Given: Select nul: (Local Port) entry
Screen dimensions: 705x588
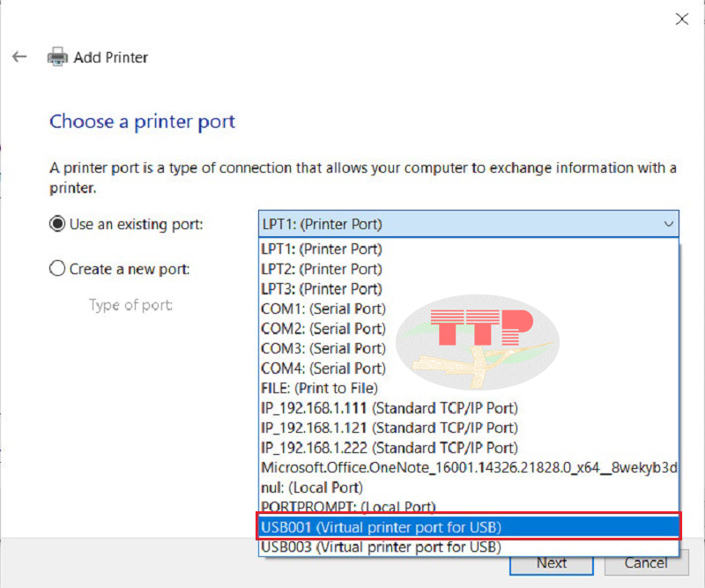Looking at the screenshot, I should pyautogui.click(x=469, y=488).
